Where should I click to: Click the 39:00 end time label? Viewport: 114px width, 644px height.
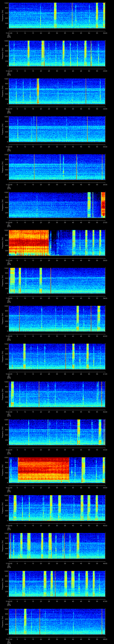pos(105,298)
